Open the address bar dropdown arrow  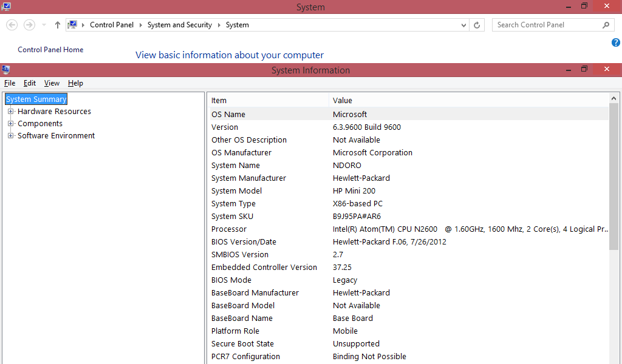pyautogui.click(x=463, y=25)
